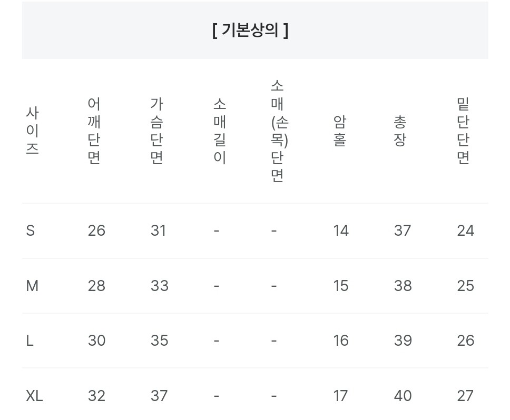Image resolution: width=510 pixels, height=420 pixels.
Task: Select size L 가슴단면 value 35
Action: click(x=159, y=341)
